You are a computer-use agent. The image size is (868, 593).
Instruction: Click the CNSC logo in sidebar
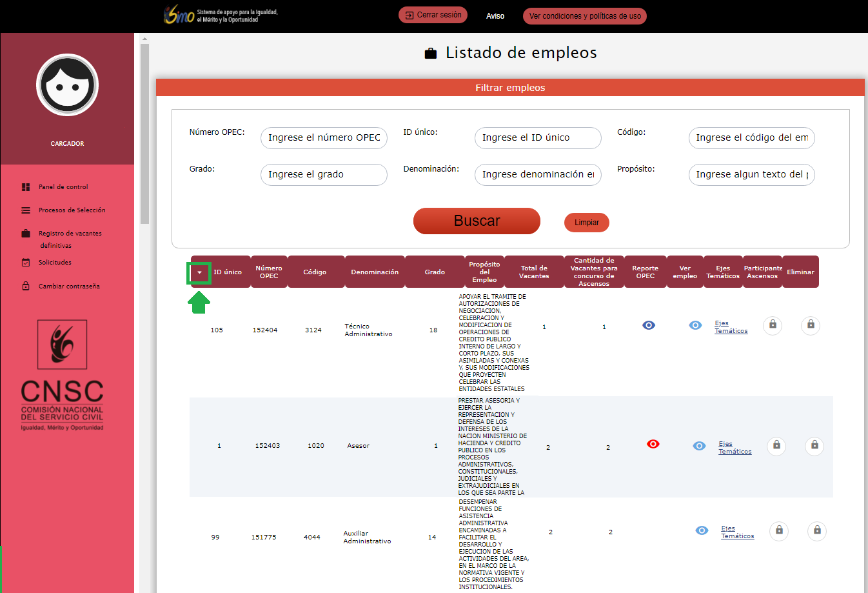(x=63, y=376)
